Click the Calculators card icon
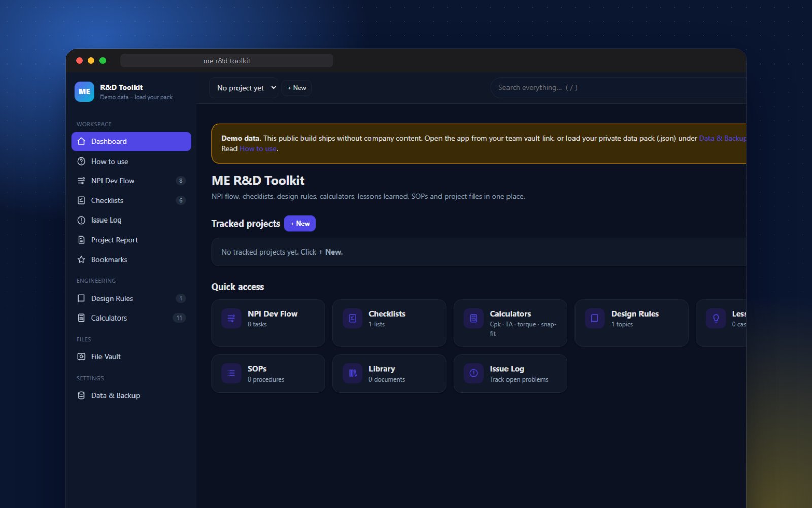 [x=473, y=319]
